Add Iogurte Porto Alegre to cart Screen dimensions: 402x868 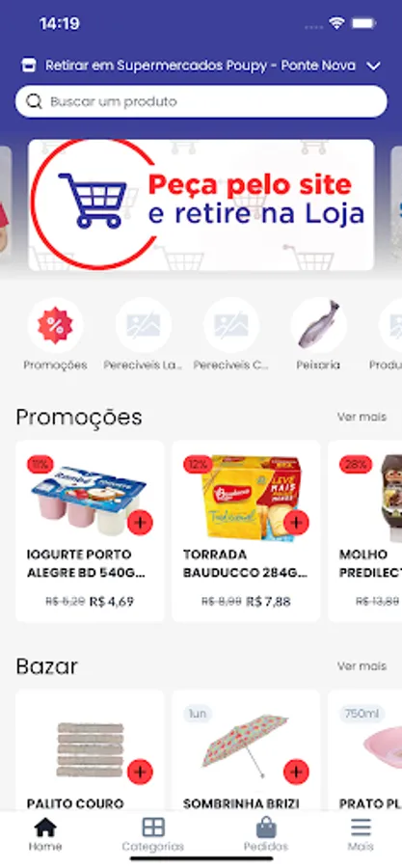tap(140, 522)
